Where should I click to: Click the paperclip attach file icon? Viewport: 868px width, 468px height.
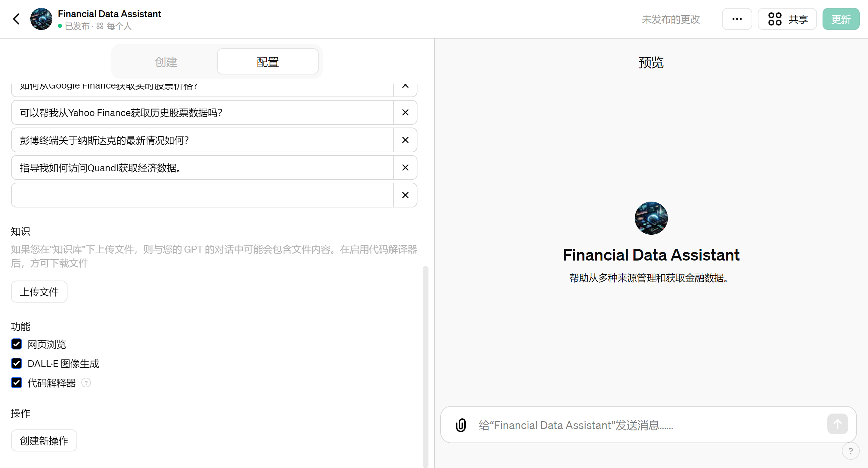(461, 425)
